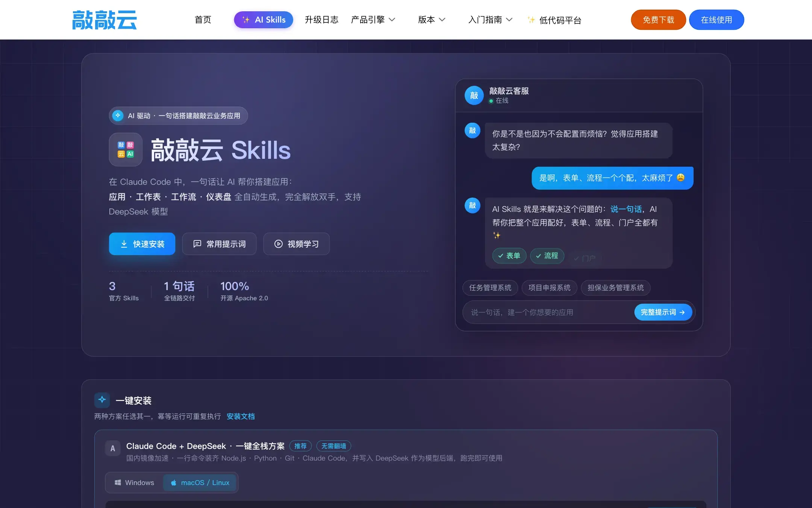Select the AI Skills nav pill
The width and height of the screenshot is (812, 508).
pos(264,20)
